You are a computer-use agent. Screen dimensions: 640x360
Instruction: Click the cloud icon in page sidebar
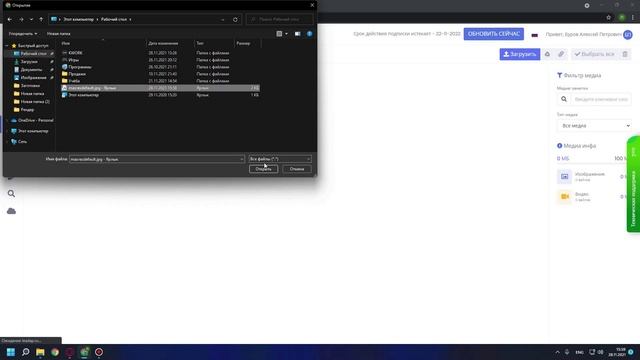click(x=11, y=211)
